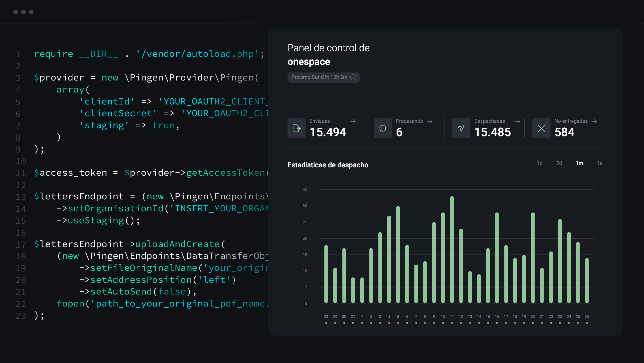The width and height of the screenshot is (644, 363).
Task: Click the Enviadas document-export icon
Action: 296,128
